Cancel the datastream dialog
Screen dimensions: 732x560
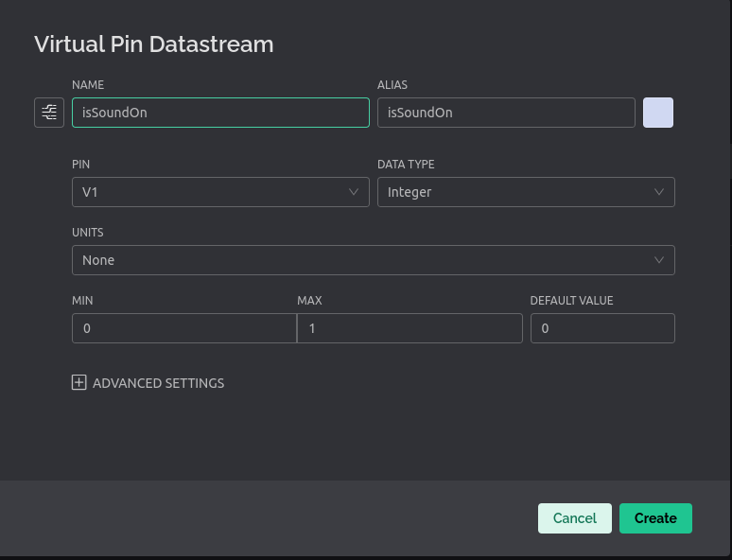point(574,518)
